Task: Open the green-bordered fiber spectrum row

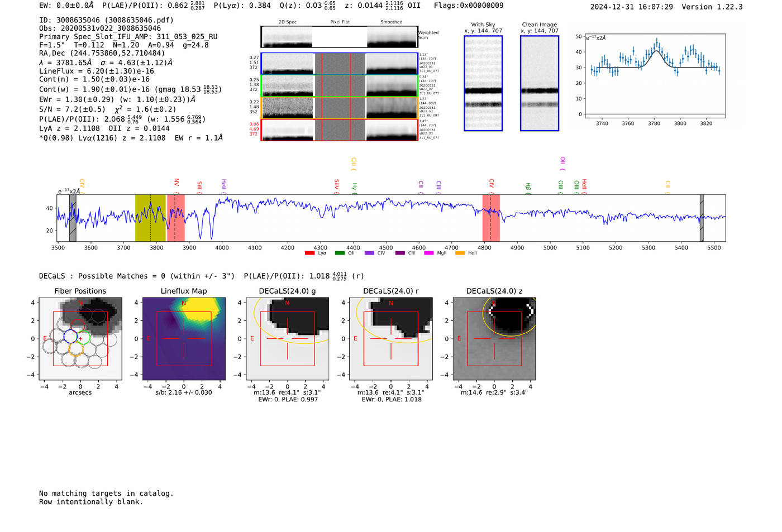Action: click(x=340, y=85)
